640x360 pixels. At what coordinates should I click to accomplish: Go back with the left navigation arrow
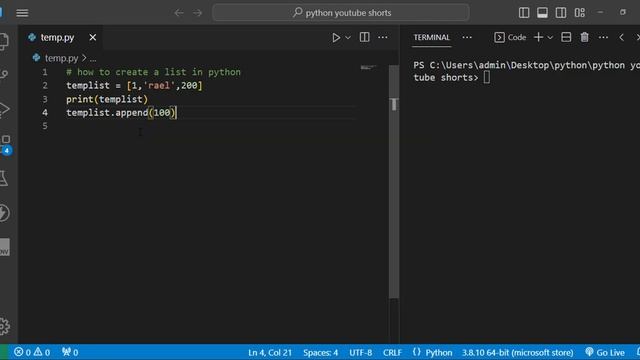179,13
